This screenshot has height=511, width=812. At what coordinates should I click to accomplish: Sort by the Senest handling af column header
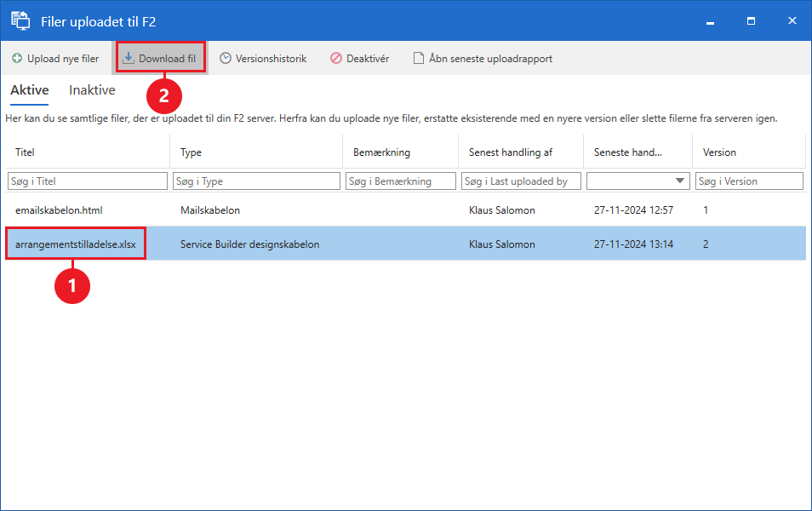click(511, 152)
